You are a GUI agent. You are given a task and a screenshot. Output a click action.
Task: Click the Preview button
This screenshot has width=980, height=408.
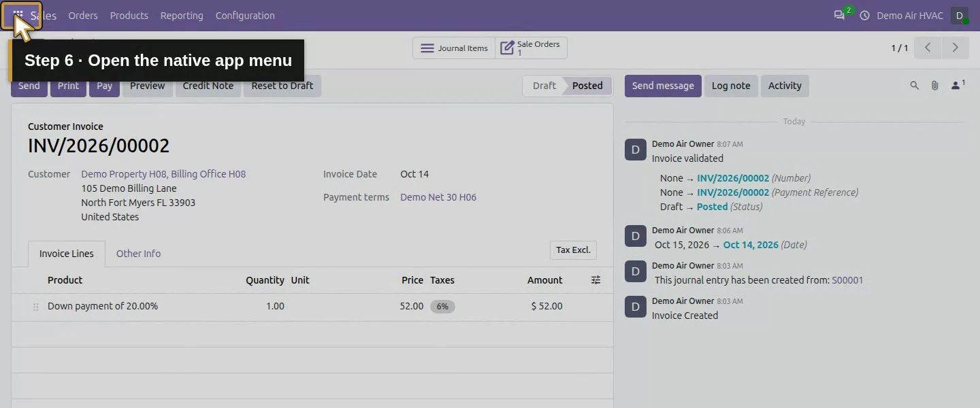pyautogui.click(x=148, y=86)
